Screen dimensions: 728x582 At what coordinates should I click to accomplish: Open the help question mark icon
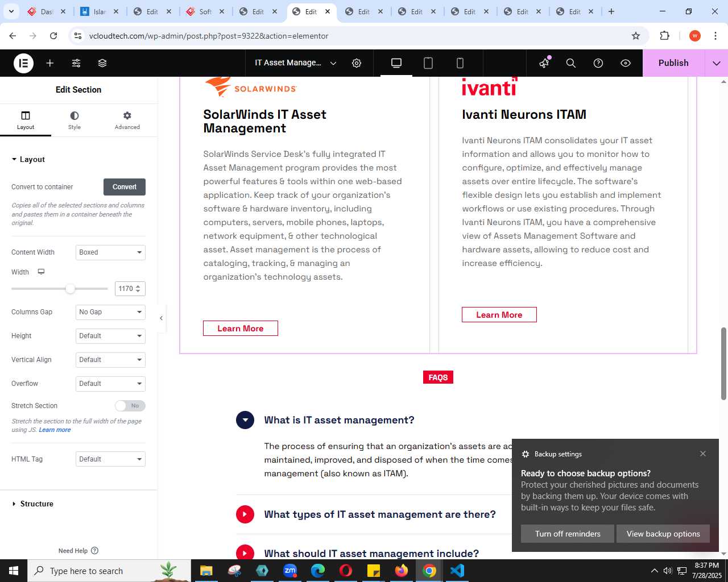(x=598, y=63)
